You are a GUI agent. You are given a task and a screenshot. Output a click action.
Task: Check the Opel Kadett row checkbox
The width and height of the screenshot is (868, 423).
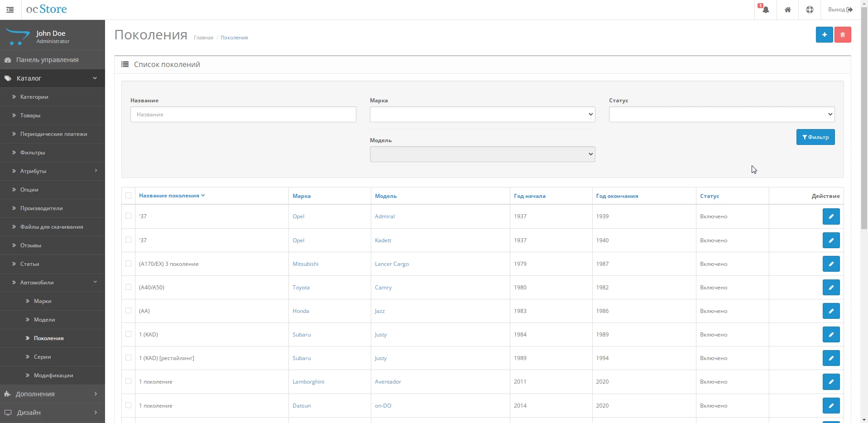pos(129,240)
